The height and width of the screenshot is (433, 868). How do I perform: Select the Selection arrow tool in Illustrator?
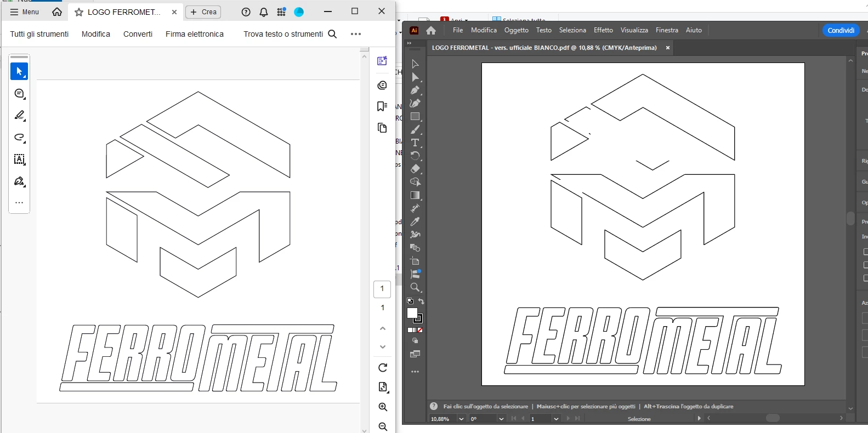tap(415, 64)
